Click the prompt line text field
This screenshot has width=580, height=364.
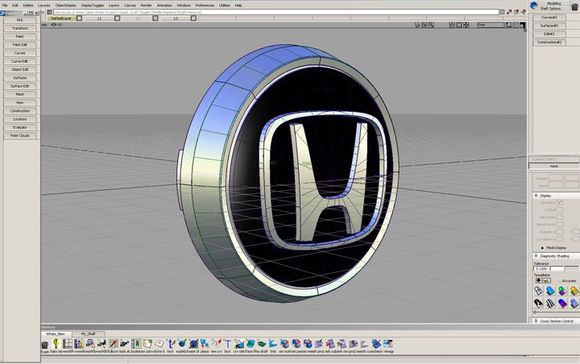[x=276, y=12]
